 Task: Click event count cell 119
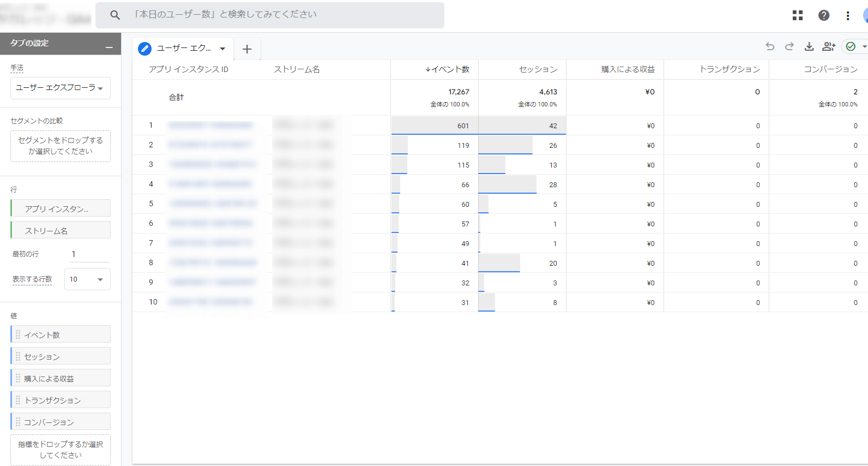click(x=463, y=146)
